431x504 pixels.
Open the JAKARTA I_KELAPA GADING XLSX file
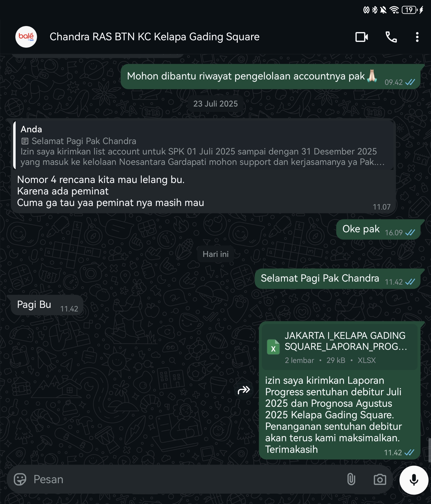click(345, 346)
